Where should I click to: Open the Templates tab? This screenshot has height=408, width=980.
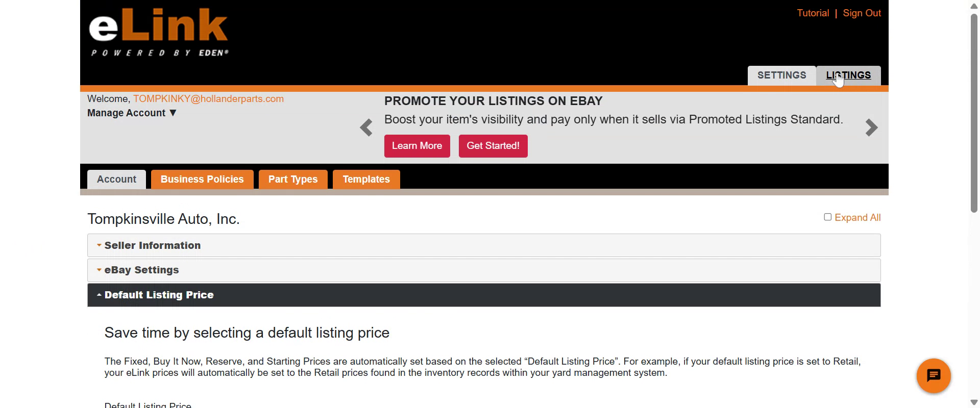point(366,180)
